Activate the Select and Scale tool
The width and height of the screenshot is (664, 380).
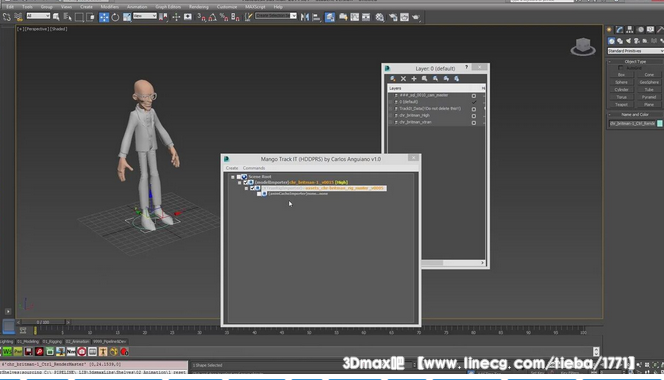coord(127,17)
